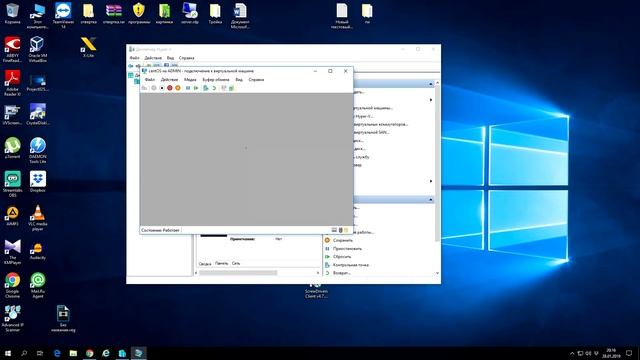
Task: Click the Revert arrow icon in VM toolbar
Action: [x=214, y=88]
